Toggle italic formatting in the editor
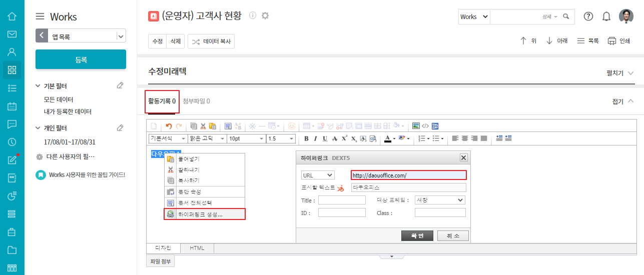 (315, 138)
